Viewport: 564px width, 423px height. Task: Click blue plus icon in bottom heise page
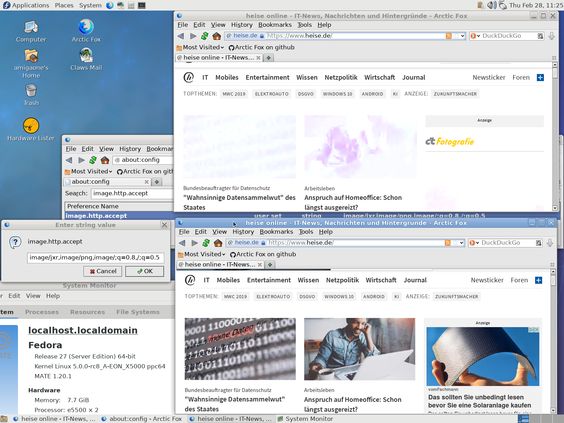[x=538, y=280]
